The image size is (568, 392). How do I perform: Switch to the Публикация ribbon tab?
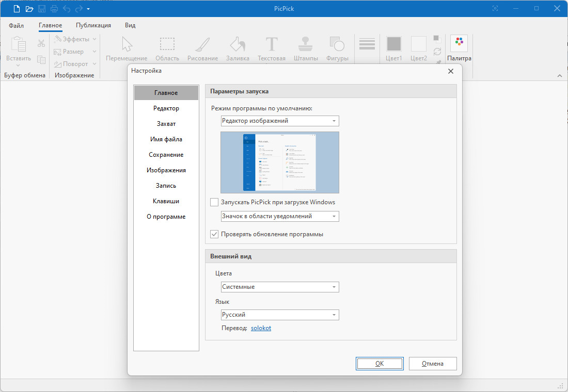click(93, 25)
